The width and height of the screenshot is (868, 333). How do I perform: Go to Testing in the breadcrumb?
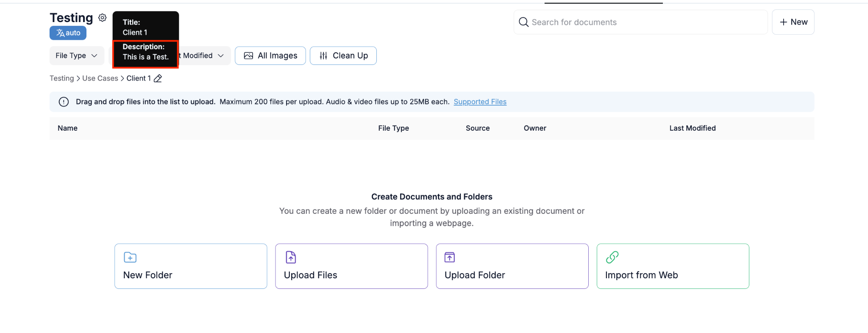point(61,78)
